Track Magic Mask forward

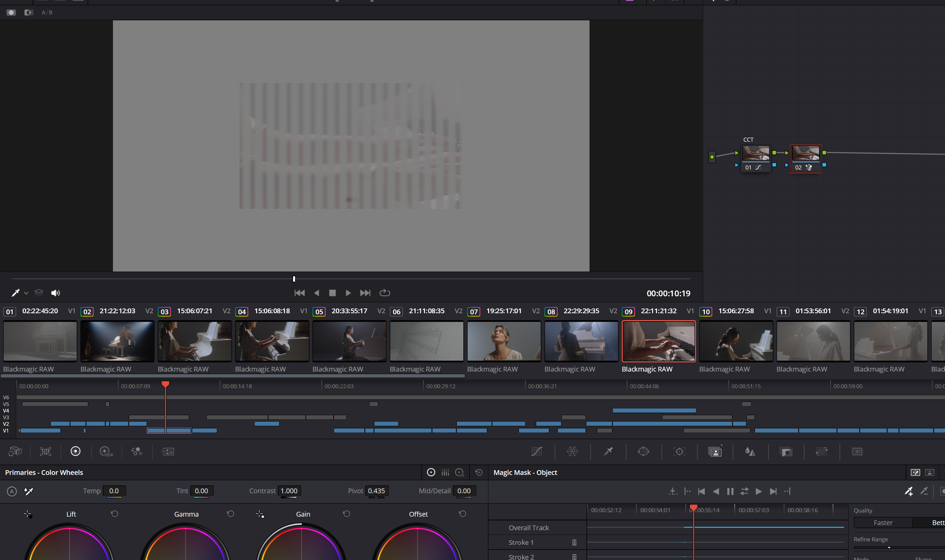click(x=759, y=491)
